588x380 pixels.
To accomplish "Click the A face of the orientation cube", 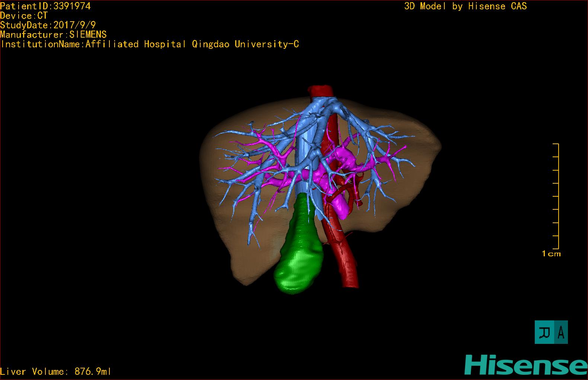I will pyautogui.click(x=561, y=332).
